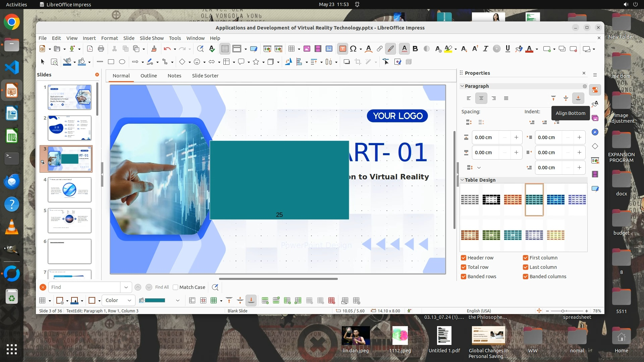This screenshot has height=362, width=644.
Task: Click the teal area fill color swatch
Action: (x=155, y=300)
